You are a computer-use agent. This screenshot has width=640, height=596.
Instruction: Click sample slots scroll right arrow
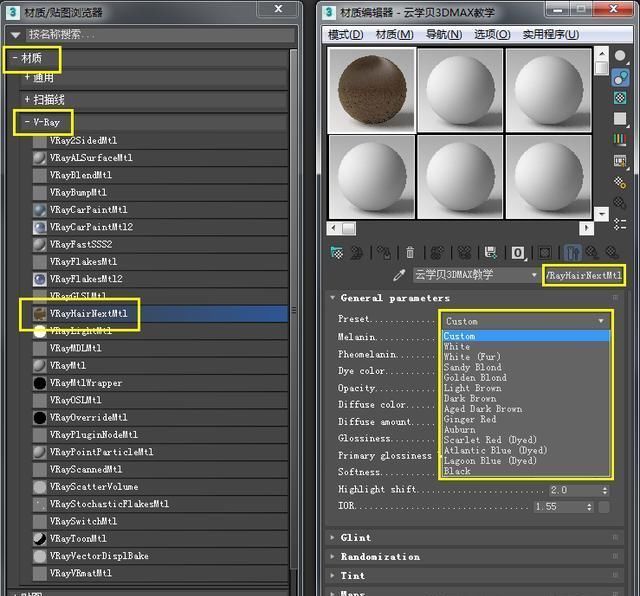click(587, 228)
